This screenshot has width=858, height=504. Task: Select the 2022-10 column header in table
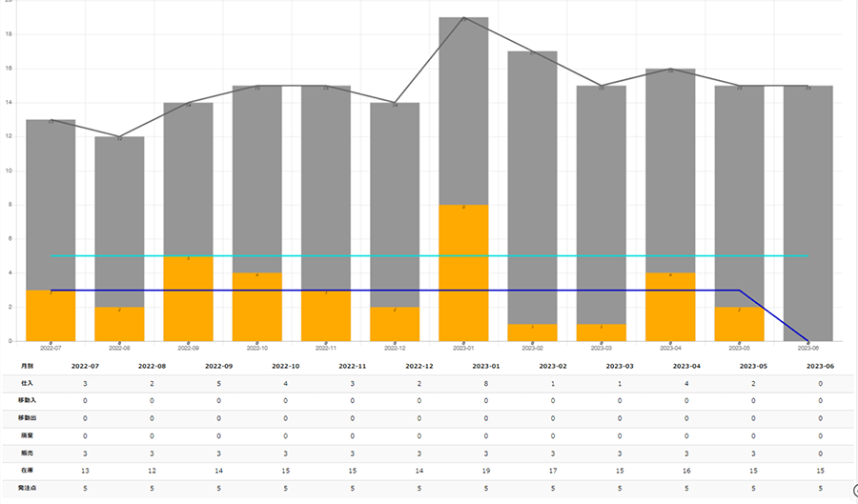(286, 366)
